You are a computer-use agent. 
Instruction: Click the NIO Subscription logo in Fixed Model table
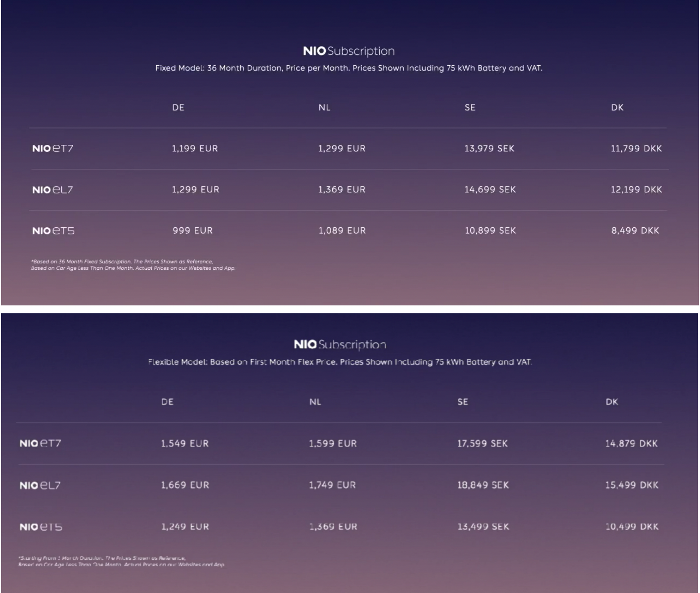(349, 51)
